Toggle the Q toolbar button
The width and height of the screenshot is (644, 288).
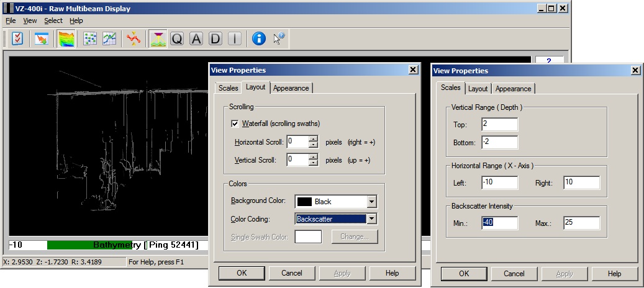click(177, 38)
